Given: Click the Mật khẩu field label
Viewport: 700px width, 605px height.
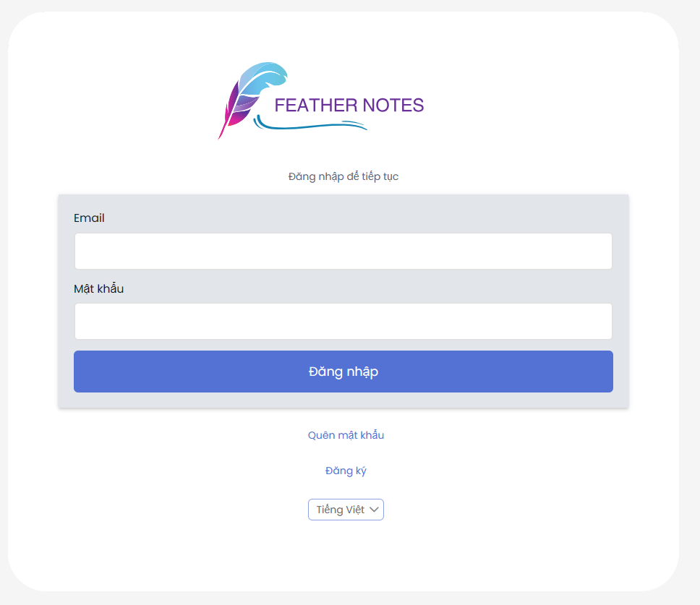Looking at the screenshot, I should tap(98, 288).
